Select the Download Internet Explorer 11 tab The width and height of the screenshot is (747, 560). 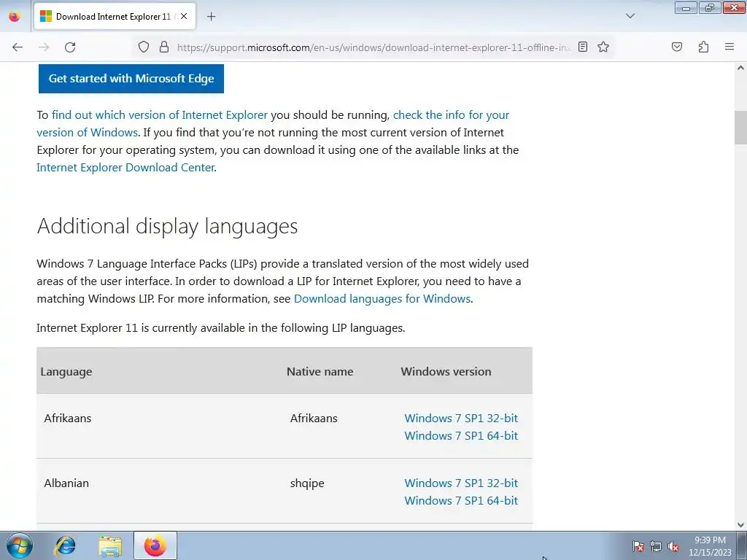(115, 16)
